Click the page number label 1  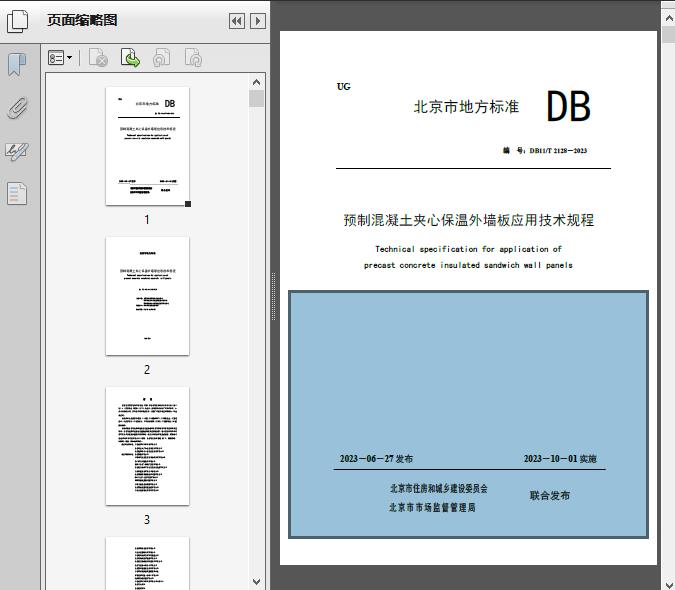click(x=147, y=220)
